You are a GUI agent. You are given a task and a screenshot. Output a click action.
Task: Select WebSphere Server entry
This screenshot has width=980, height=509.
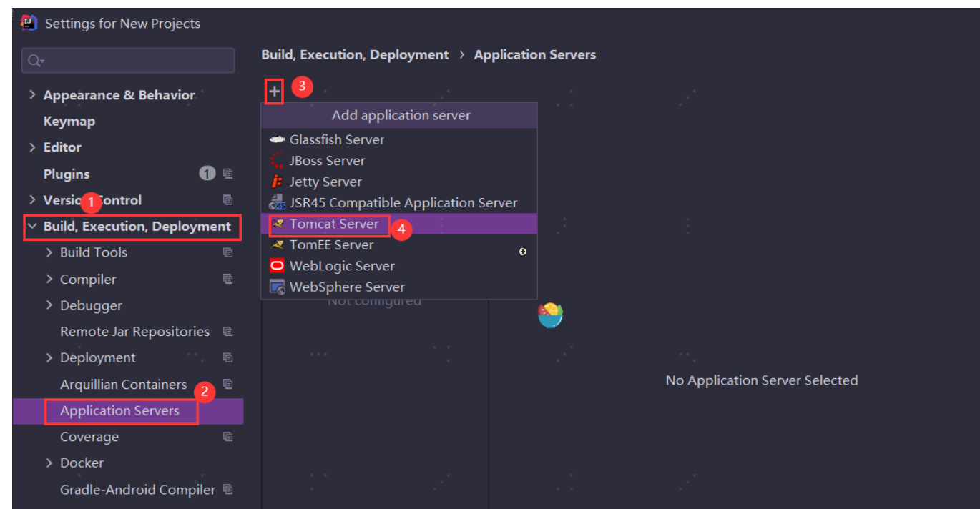(399, 287)
